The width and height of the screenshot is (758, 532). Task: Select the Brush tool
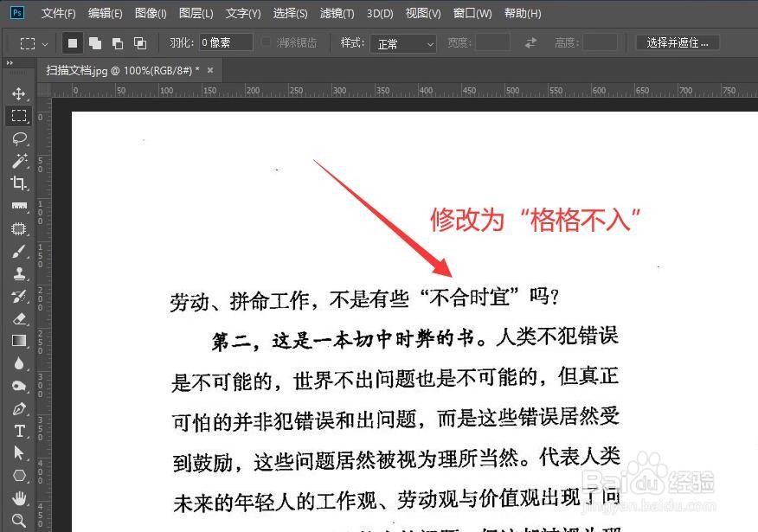coord(19,251)
